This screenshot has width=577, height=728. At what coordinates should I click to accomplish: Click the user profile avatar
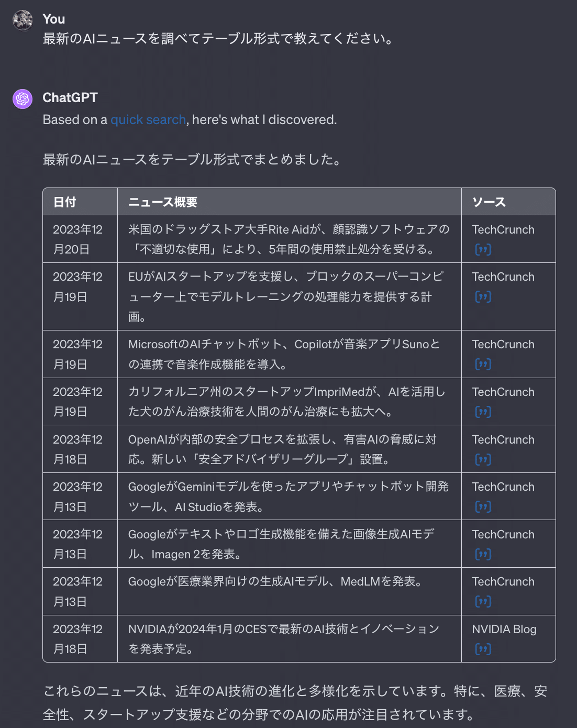pos(23,20)
